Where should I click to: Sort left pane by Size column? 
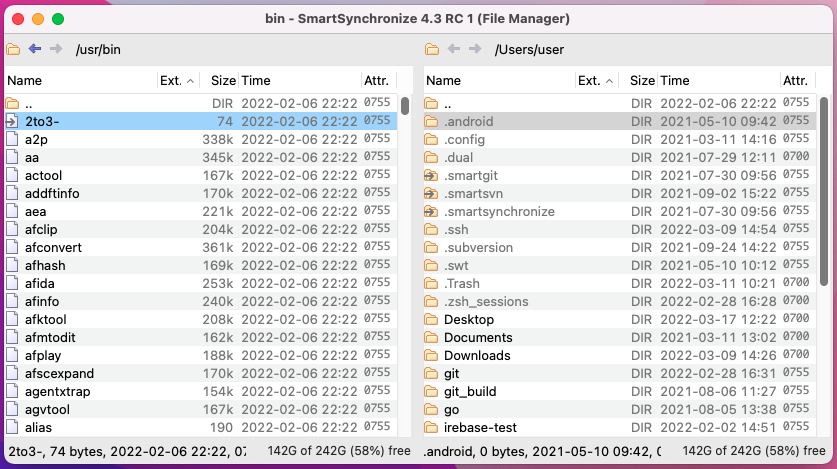pos(219,81)
